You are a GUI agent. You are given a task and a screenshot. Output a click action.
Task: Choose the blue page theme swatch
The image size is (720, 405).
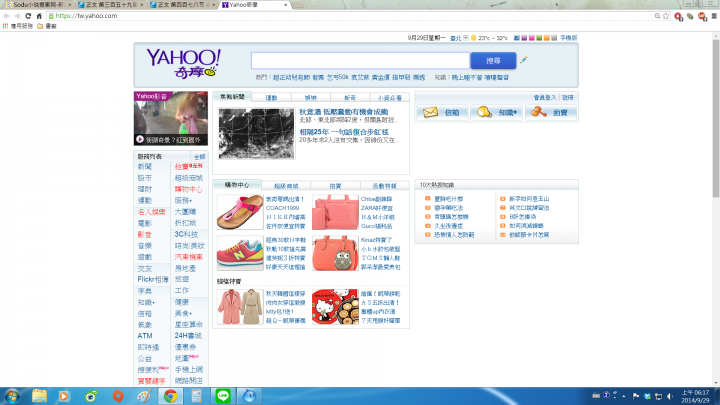tap(517, 38)
